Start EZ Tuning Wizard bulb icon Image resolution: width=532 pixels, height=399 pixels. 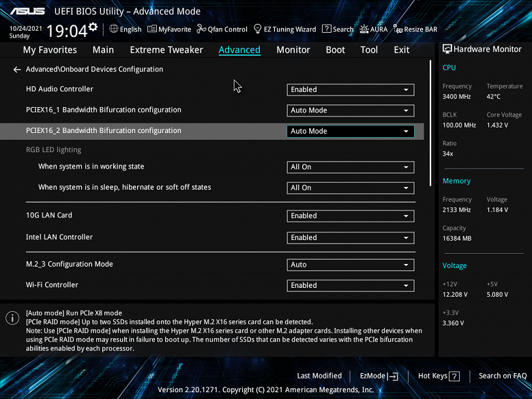pyautogui.click(x=258, y=29)
